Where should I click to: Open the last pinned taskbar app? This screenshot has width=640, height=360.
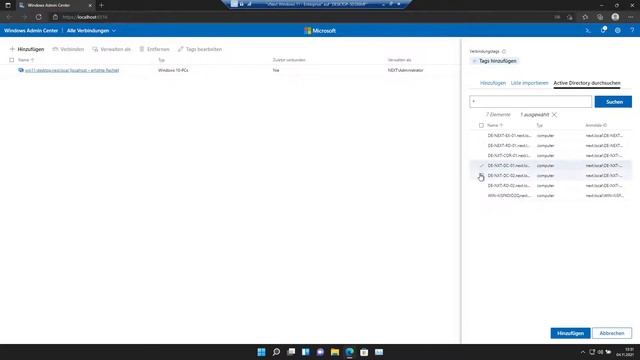point(379,352)
